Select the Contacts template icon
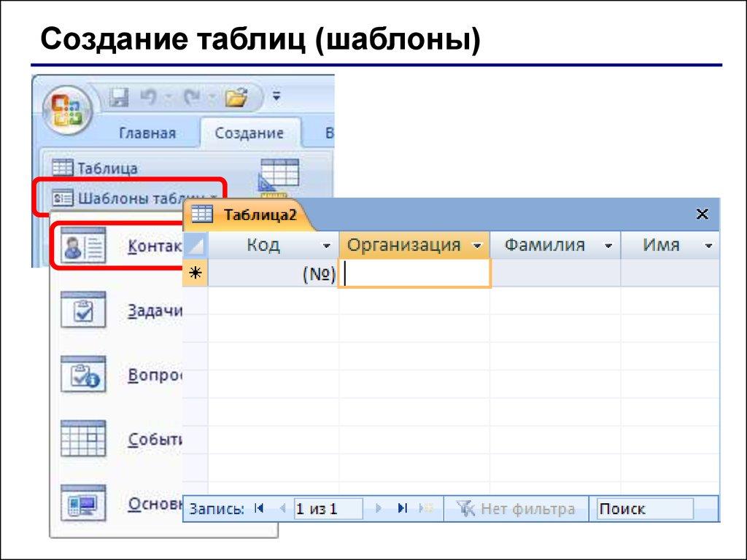This screenshot has height=560, width=747. [x=84, y=246]
